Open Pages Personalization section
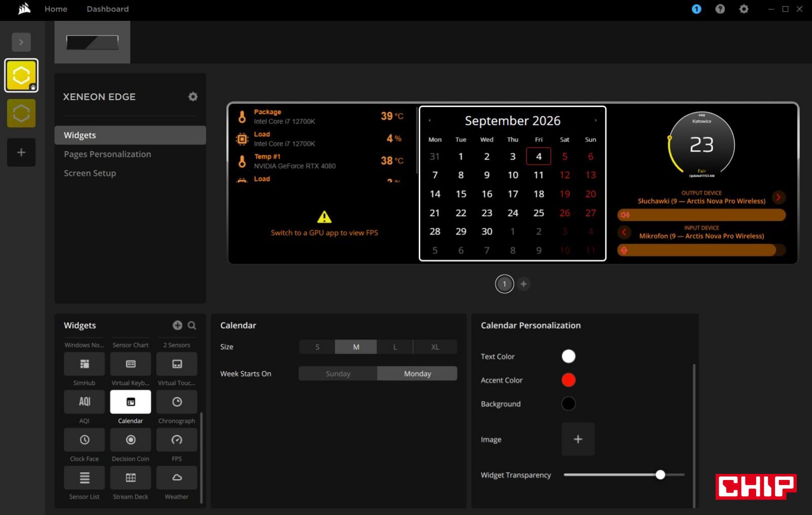The image size is (812, 515). [108, 154]
